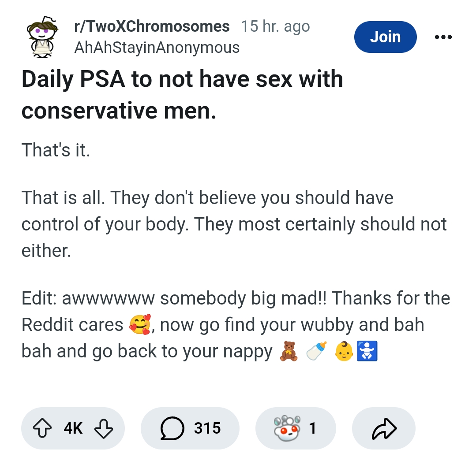
Task: Click the award count of 1
Action: tap(312, 428)
